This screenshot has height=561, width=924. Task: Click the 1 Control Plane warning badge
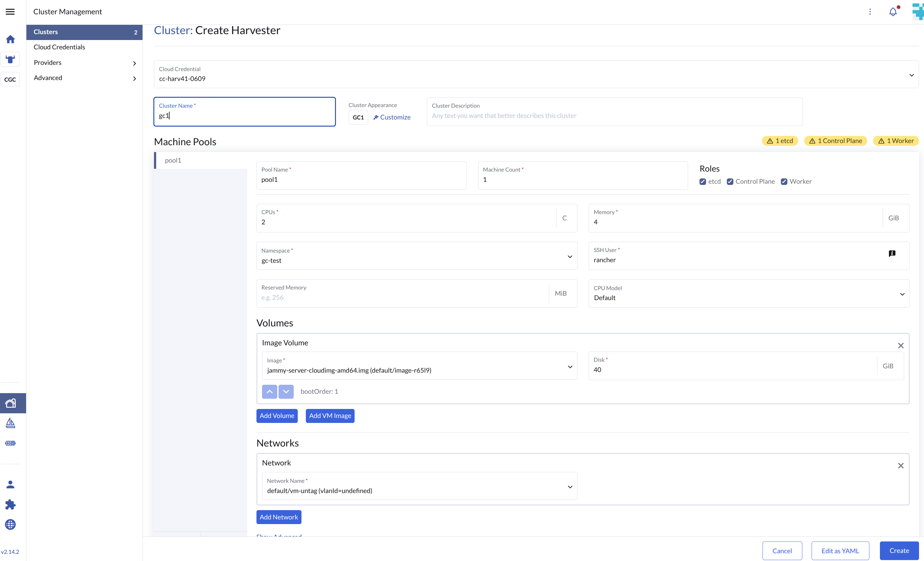(836, 141)
